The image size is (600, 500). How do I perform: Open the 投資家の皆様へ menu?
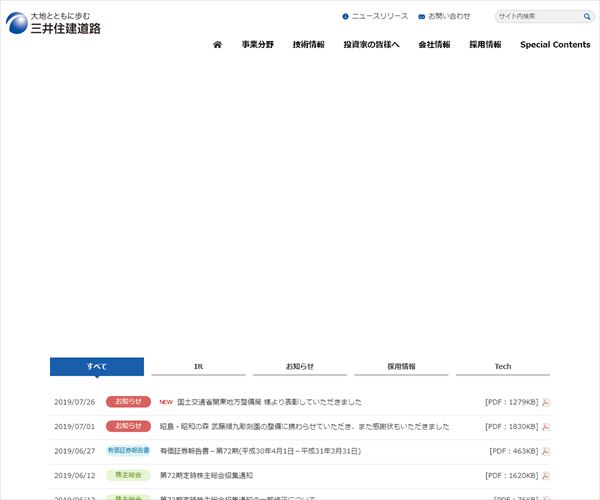point(371,45)
